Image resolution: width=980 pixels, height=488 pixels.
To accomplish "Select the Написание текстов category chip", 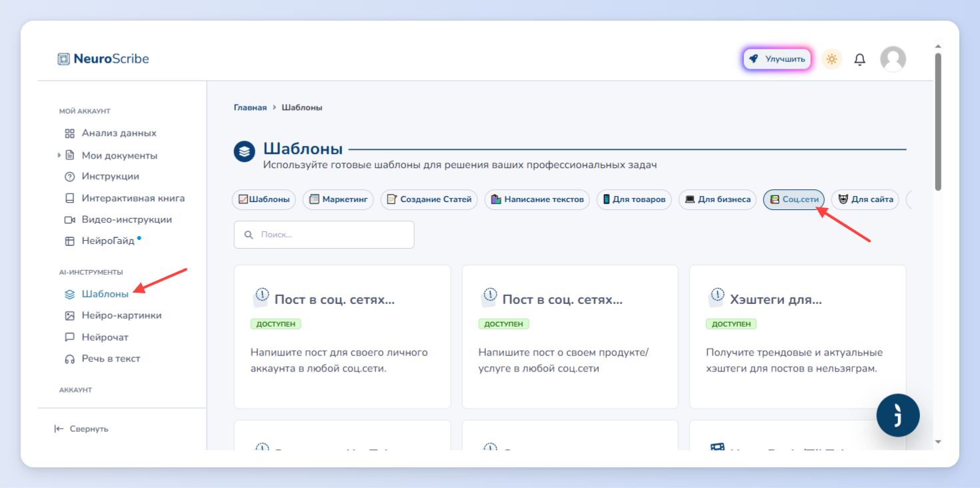I will [537, 199].
